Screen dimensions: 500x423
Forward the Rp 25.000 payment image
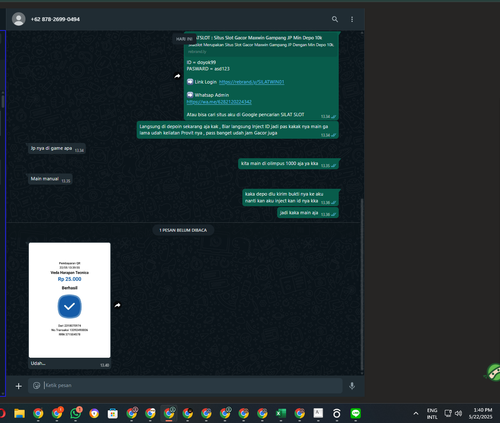pos(117,305)
